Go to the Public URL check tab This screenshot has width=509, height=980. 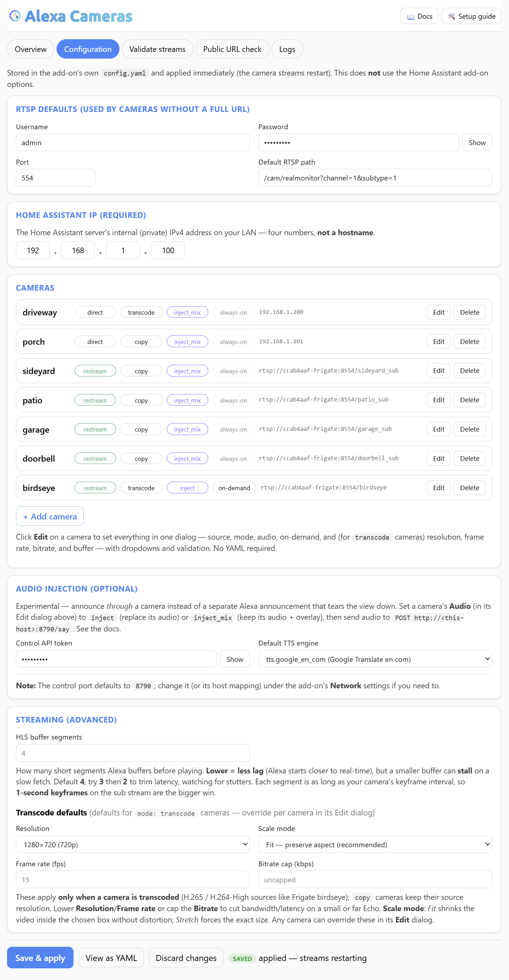[232, 49]
